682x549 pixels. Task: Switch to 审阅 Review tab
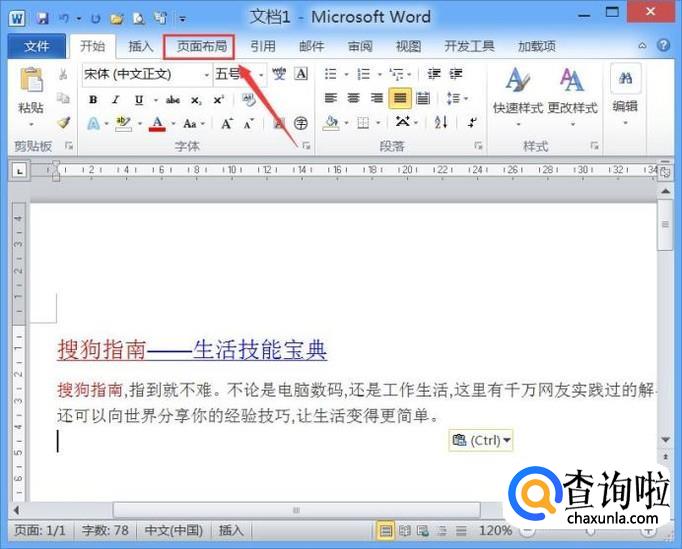(360, 46)
